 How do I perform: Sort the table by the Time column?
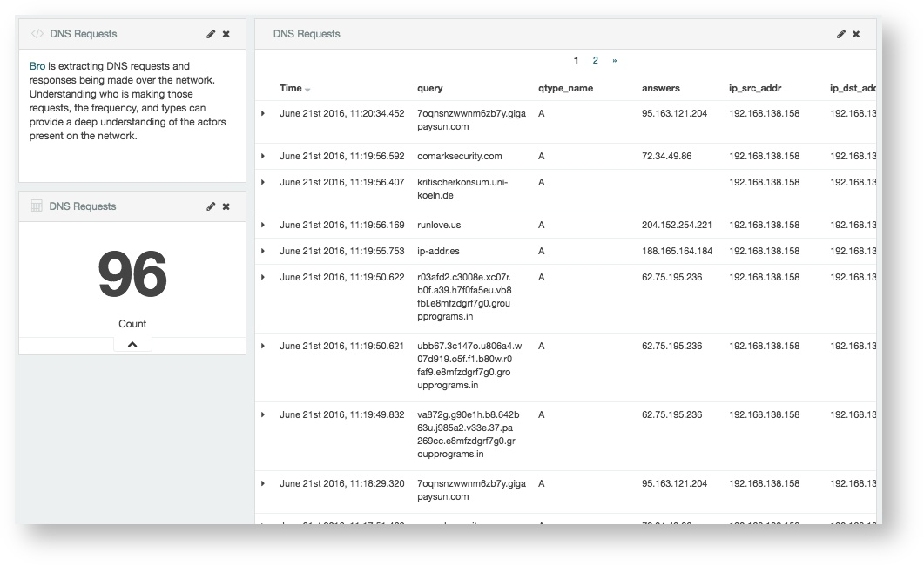tap(289, 88)
